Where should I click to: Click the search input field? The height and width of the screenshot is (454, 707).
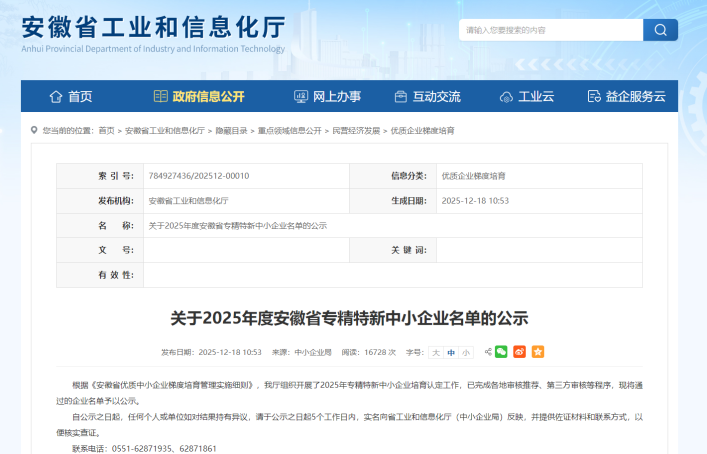click(550, 30)
